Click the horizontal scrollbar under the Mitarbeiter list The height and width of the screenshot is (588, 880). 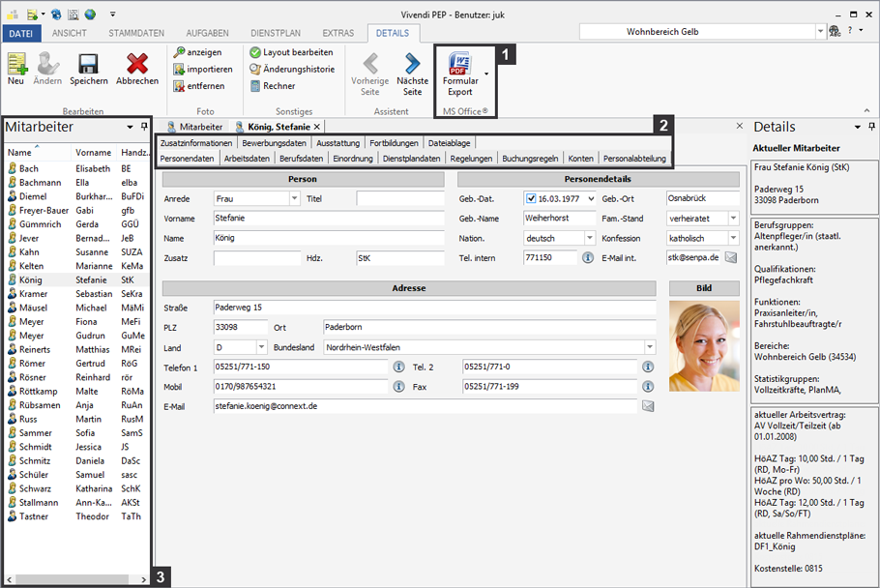[x=73, y=577]
